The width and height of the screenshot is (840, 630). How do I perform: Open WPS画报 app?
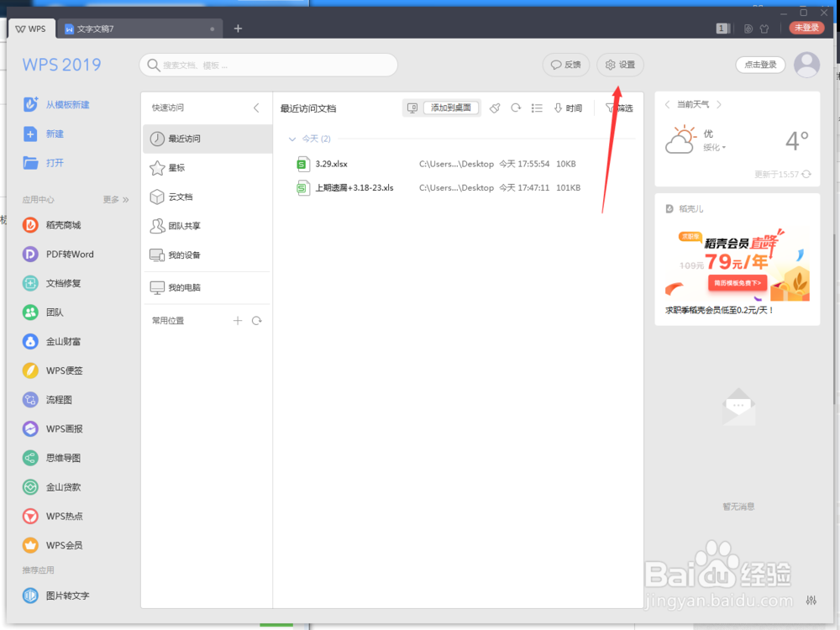(x=52, y=428)
